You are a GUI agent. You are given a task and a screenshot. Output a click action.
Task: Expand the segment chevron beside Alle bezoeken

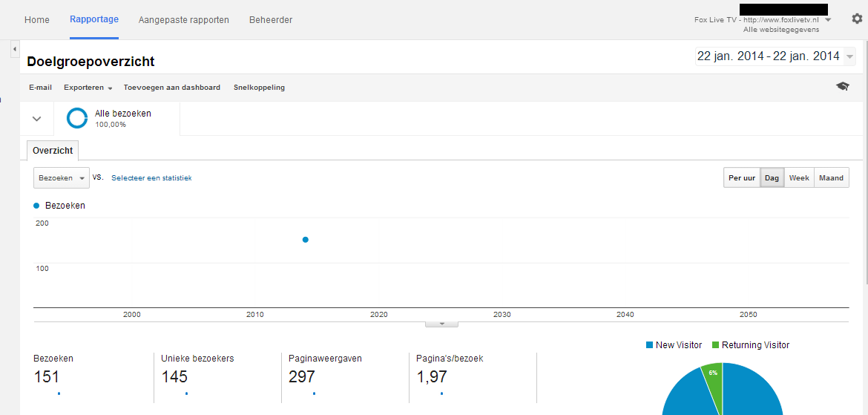37,119
